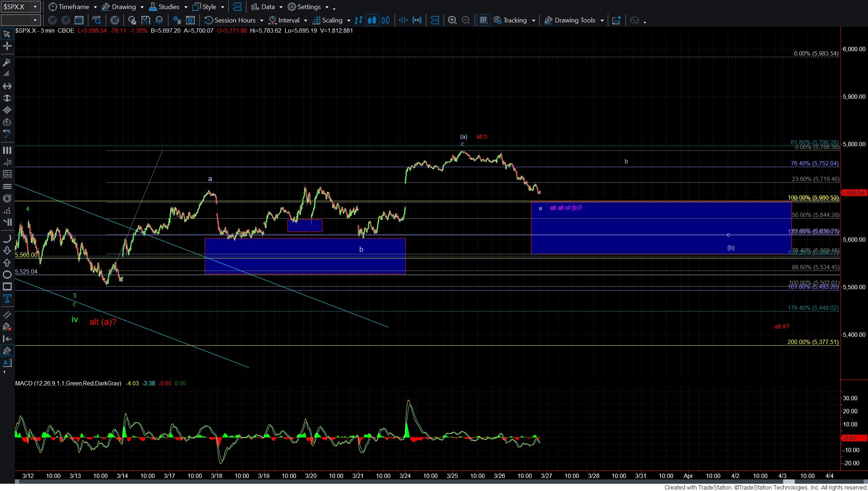Toggle expand bar spacing button
868x491 pixels.
(417, 20)
